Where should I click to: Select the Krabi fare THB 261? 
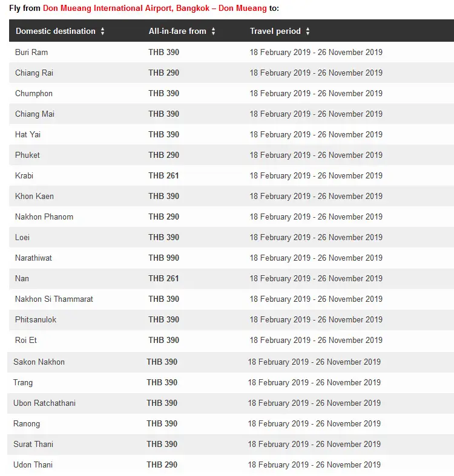163,176
